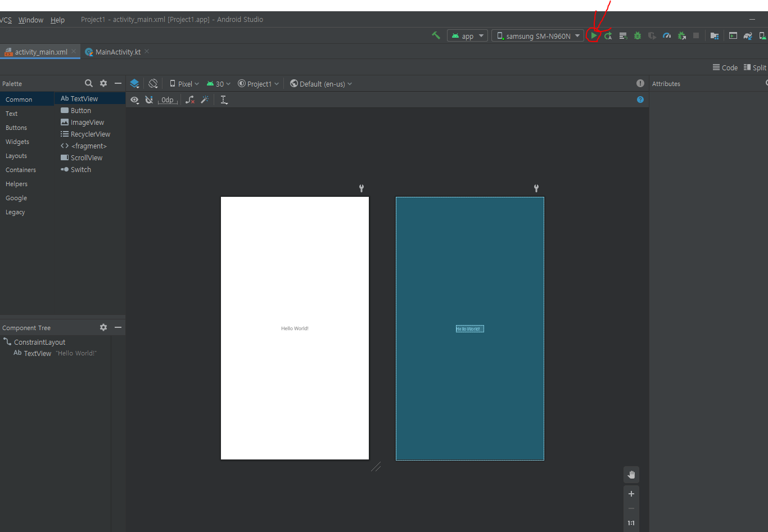Screen dimensions: 768x532
Task: Open Palette settings gear
Action: pyautogui.click(x=103, y=83)
